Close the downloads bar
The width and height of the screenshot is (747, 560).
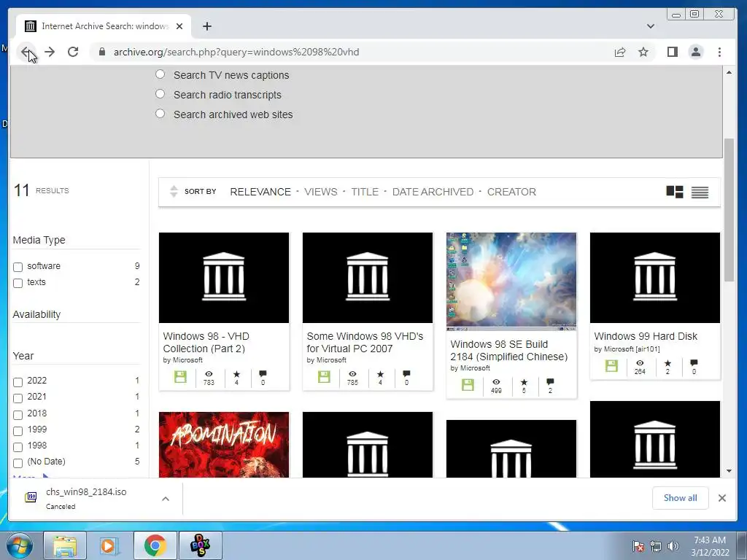tap(721, 497)
